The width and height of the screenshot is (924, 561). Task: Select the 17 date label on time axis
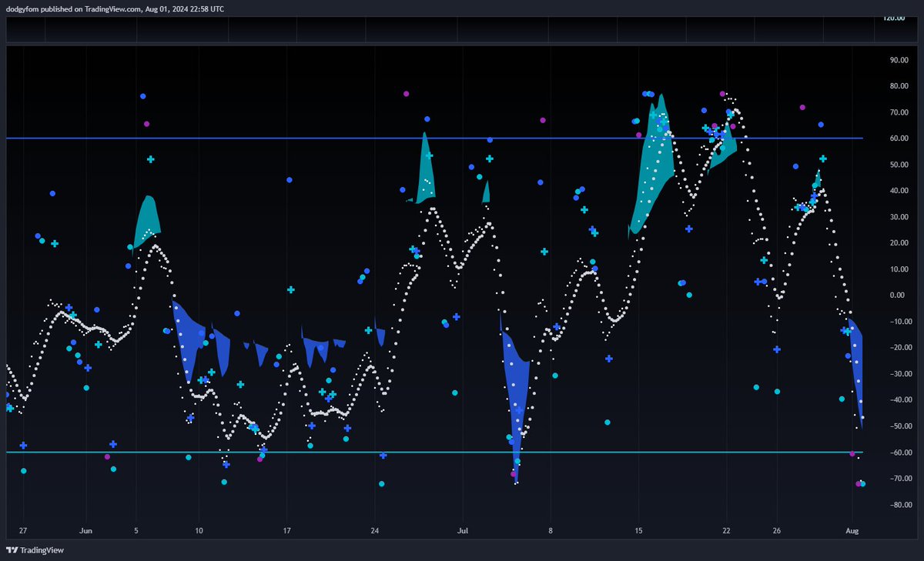click(x=287, y=530)
